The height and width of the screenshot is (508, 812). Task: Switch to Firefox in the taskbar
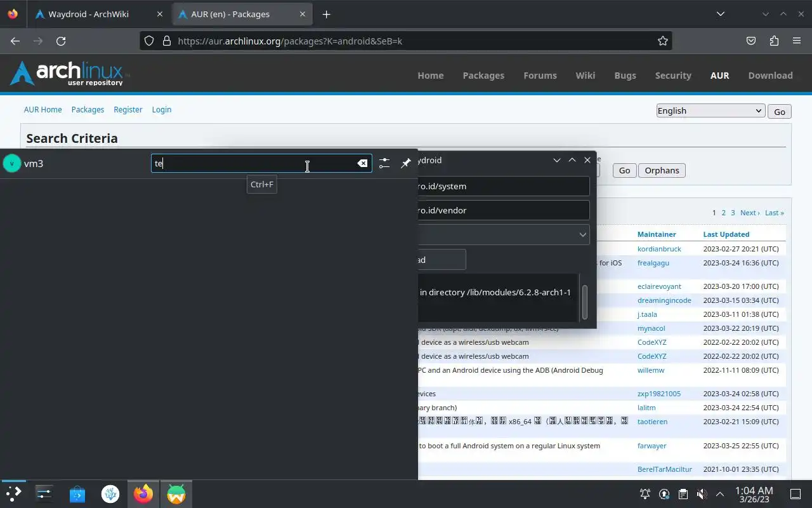click(143, 493)
